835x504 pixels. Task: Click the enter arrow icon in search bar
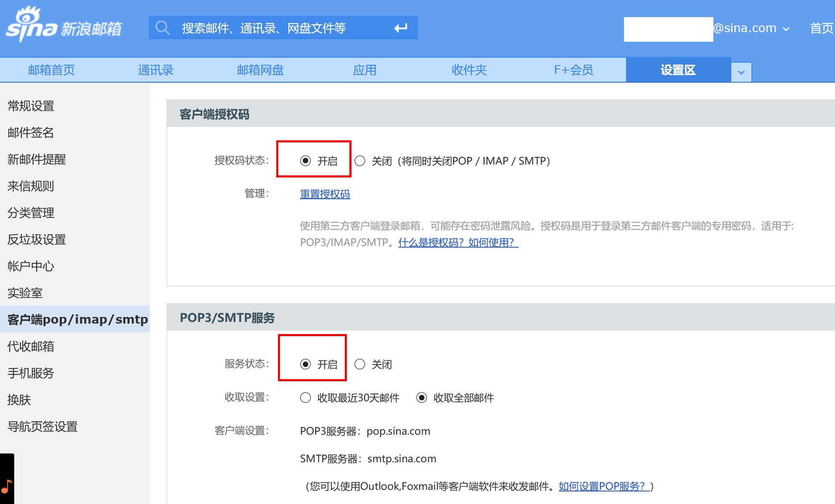click(401, 28)
